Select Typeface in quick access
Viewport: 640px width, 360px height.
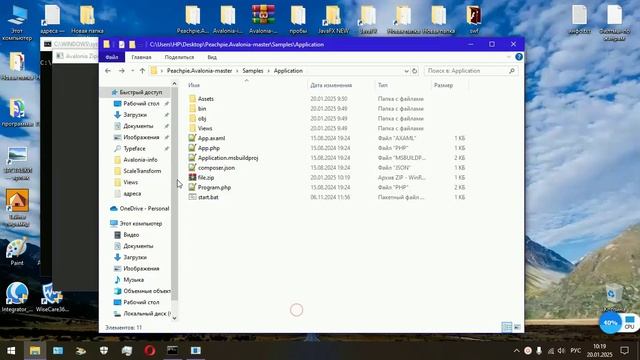[134, 149]
